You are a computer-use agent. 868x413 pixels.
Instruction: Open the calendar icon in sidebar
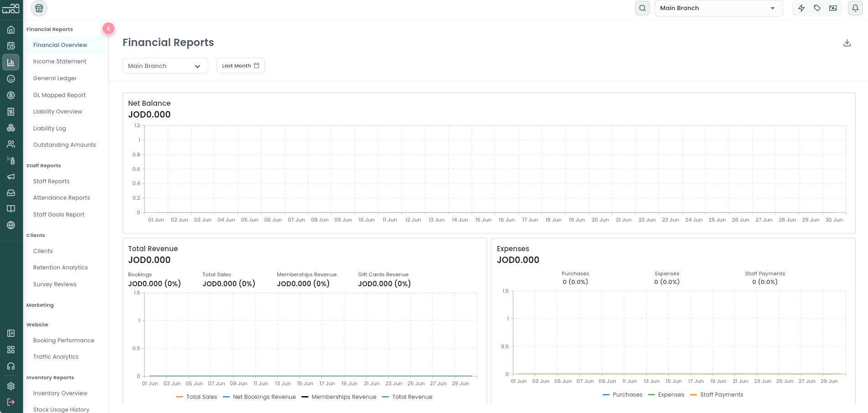pos(11,46)
